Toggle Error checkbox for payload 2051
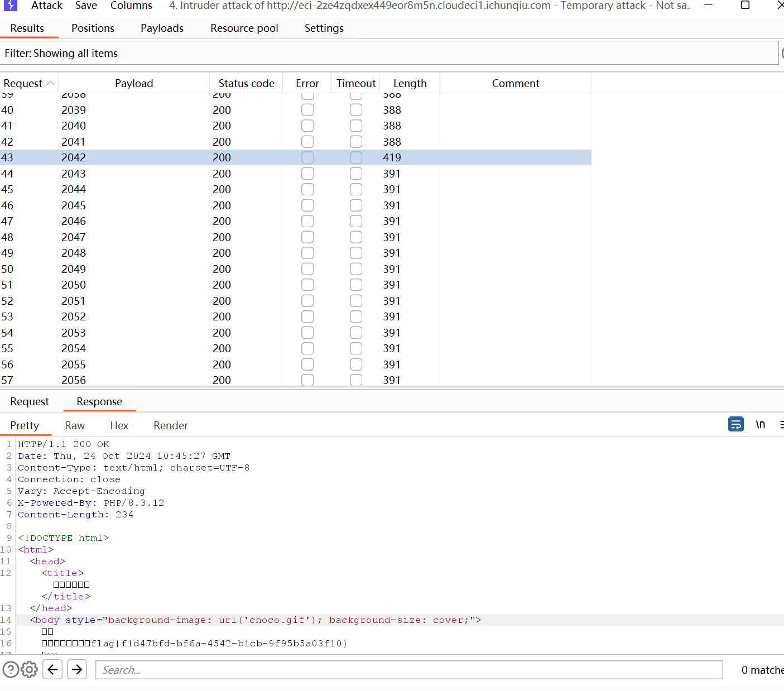The image size is (784, 691). pyautogui.click(x=307, y=301)
